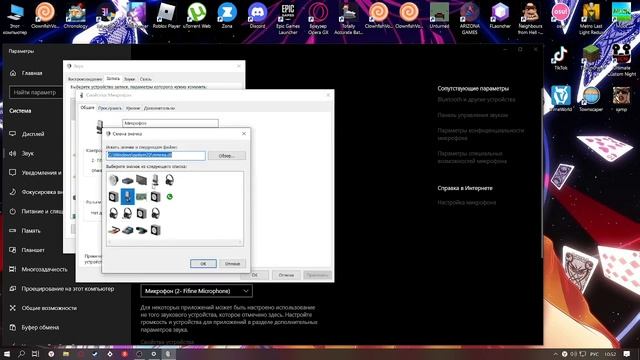The width and height of the screenshot is (640, 360).
Task: Click the icon file path field
Action: (156, 156)
